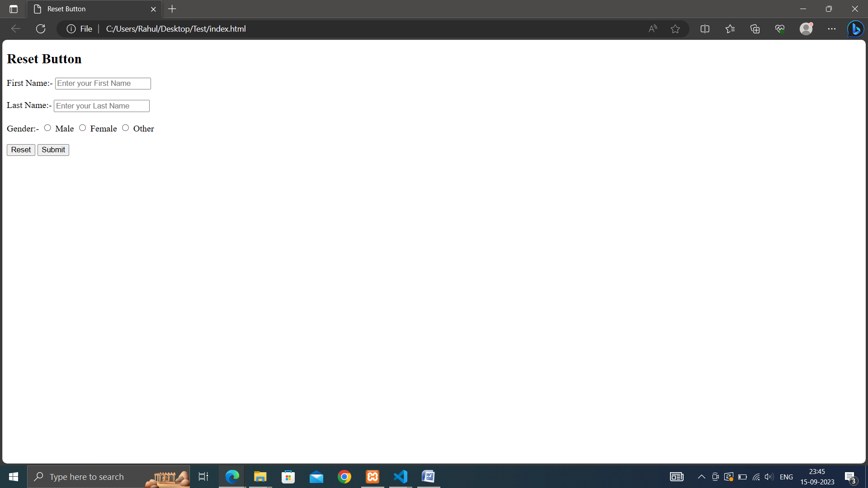Open a new tab with plus icon
The width and height of the screenshot is (868, 488).
172,9
